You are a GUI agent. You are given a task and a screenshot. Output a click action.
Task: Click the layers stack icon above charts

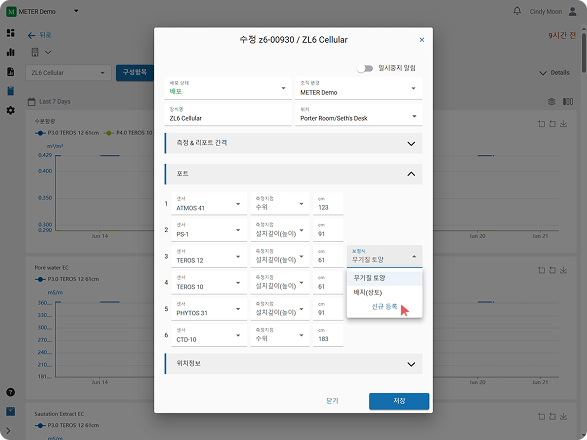click(x=551, y=101)
